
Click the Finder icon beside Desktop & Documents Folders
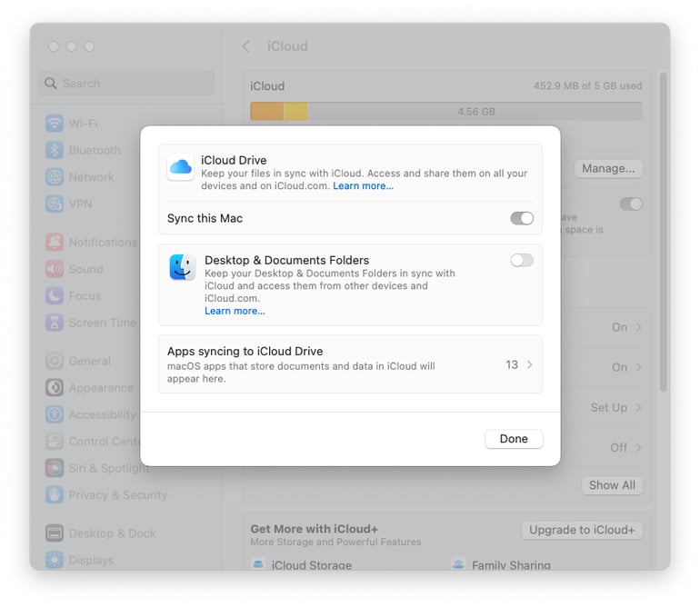tap(182, 267)
